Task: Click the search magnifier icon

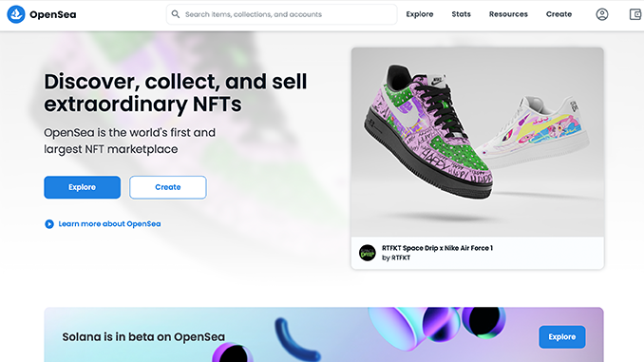Action: (x=176, y=14)
